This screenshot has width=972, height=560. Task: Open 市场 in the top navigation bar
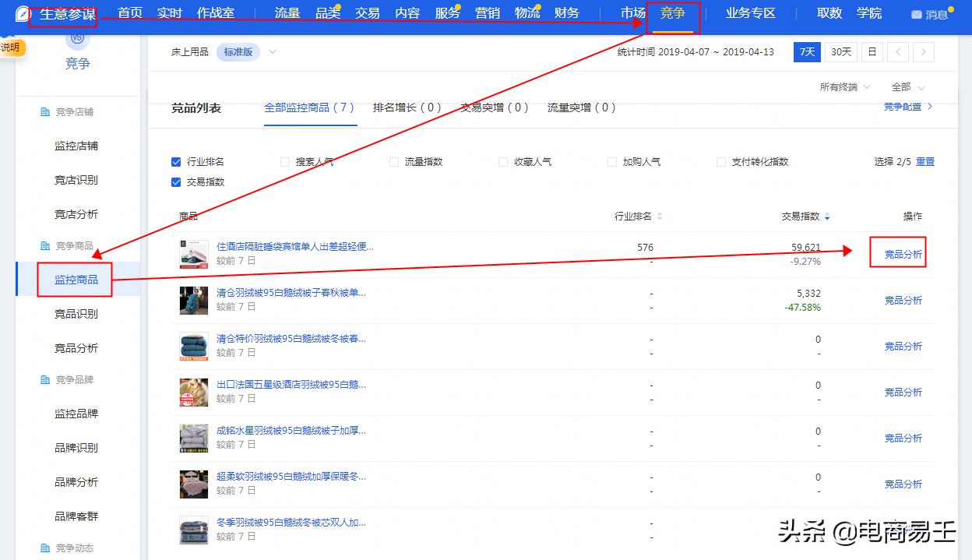633,12
